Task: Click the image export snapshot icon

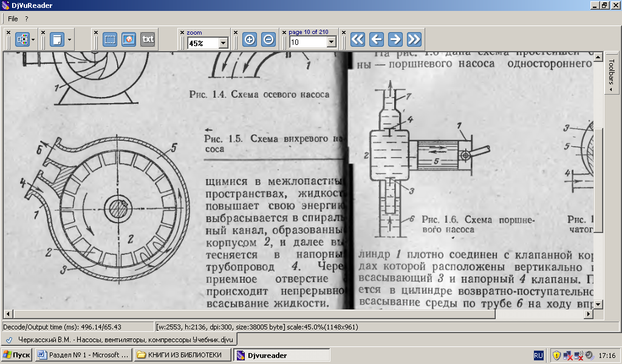Action: [x=129, y=39]
